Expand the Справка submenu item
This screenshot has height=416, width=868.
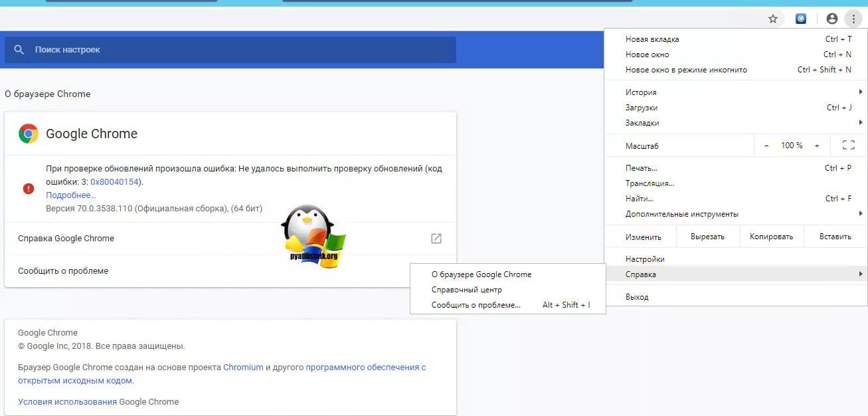tap(736, 274)
